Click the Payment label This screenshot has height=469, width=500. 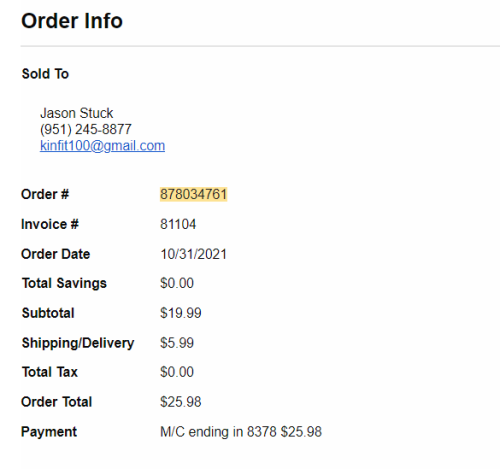click(x=49, y=432)
